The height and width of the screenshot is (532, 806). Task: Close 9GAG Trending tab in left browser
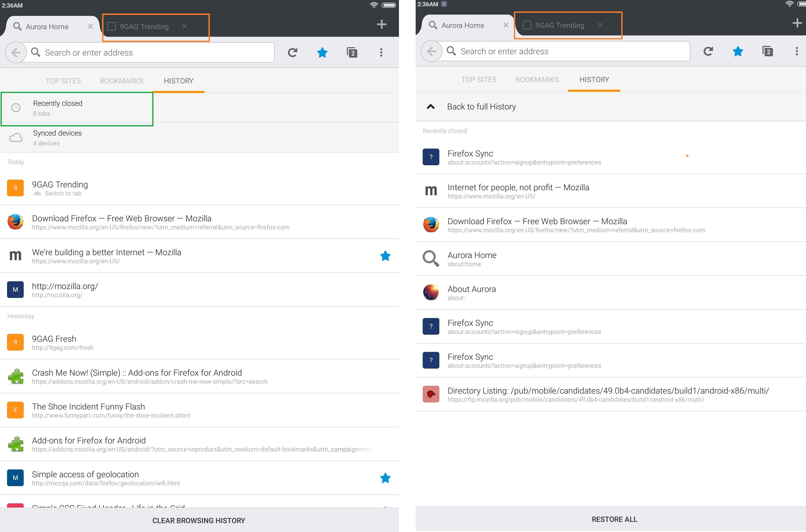[x=184, y=26]
